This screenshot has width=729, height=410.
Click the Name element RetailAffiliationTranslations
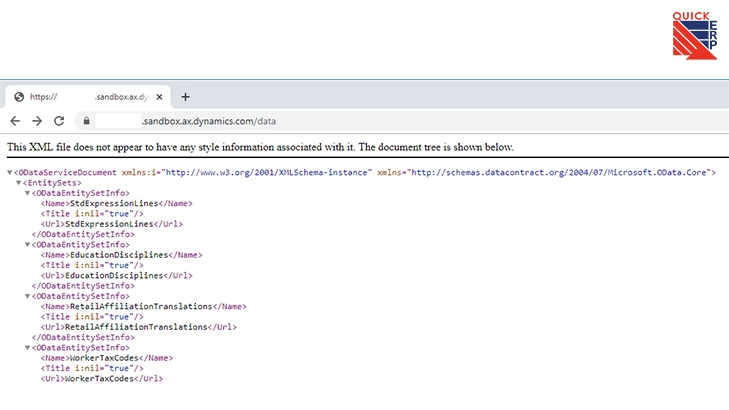[143, 306]
